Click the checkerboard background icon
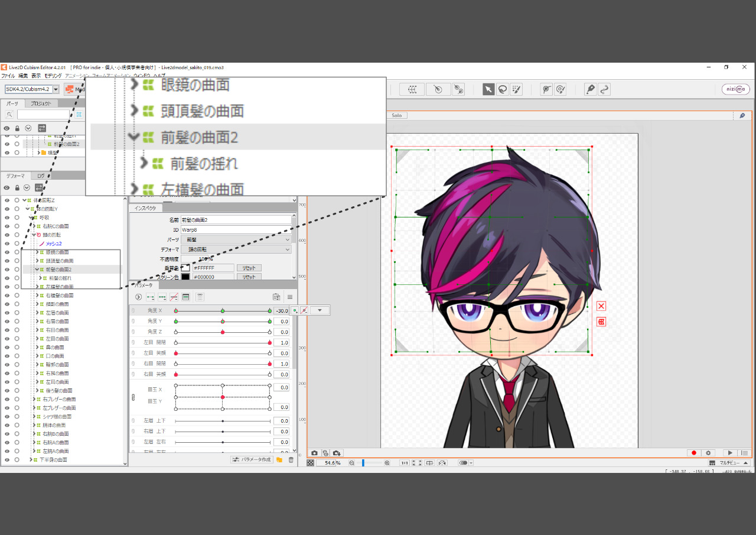Screen dimensions: 756x535 pos(311,463)
